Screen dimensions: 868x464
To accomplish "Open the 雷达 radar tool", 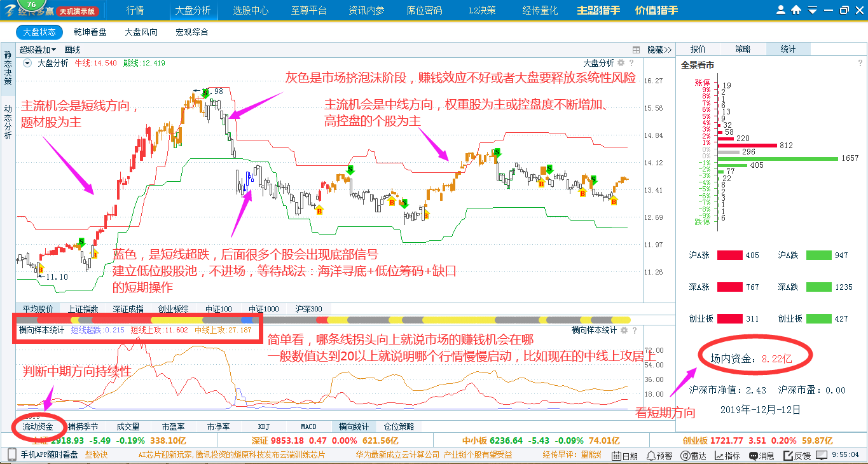I will pos(693,455).
